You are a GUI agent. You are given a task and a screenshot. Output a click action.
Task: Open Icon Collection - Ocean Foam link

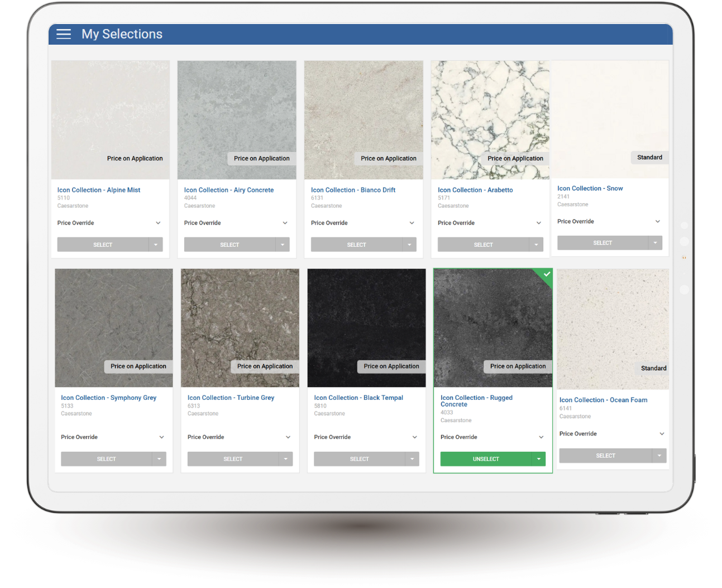coord(603,400)
